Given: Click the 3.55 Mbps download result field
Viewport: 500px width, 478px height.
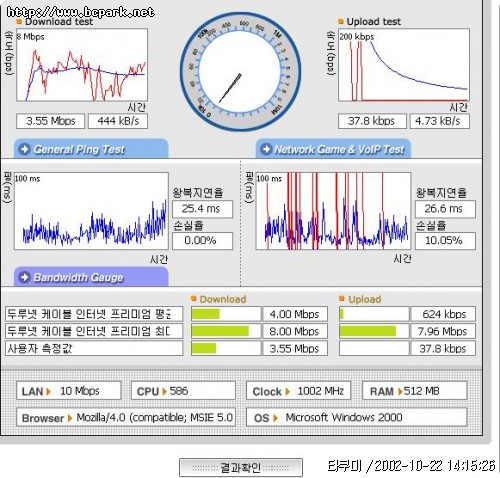Looking at the screenshot, I should (51, 121).
